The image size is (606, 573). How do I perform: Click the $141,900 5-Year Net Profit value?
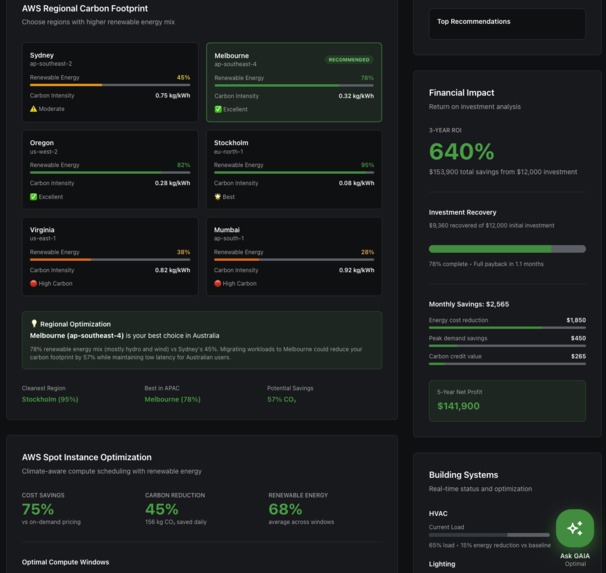(458, 406)
